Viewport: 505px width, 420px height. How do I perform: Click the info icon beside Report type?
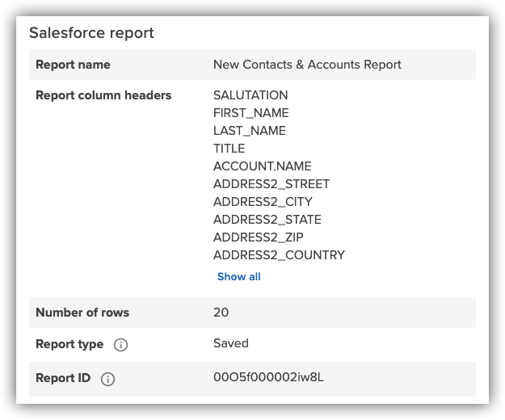(x=120, y=345)
